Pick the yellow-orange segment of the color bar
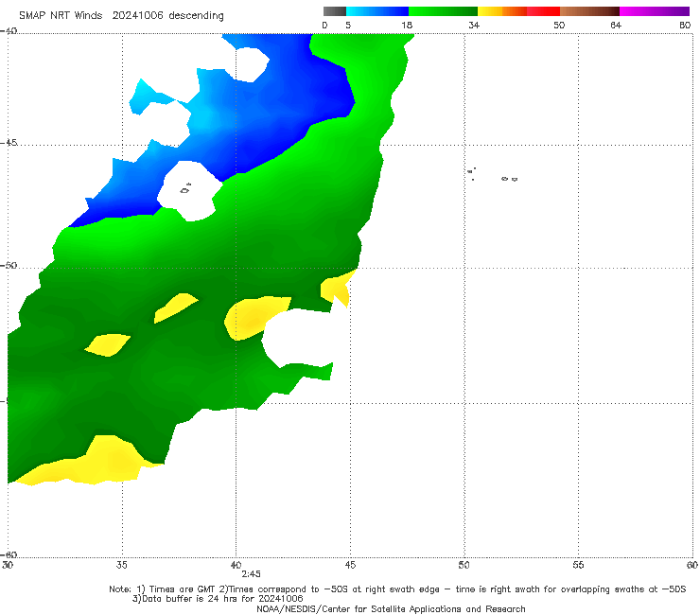Screen dimensions: 700x615 click(x=502, y=11)
